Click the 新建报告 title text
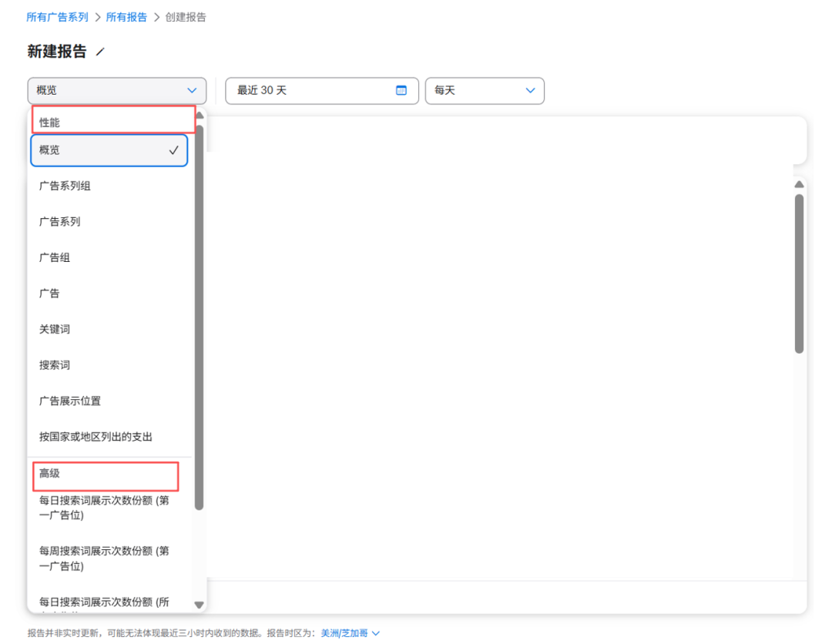 [x=57, y=52]
